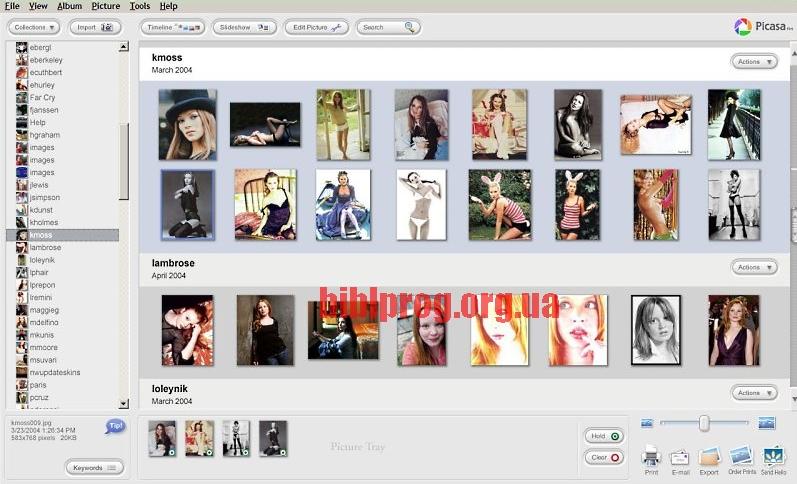Open the Collections dropdown
The image size is (797, 484).
[x=34, y=27]
